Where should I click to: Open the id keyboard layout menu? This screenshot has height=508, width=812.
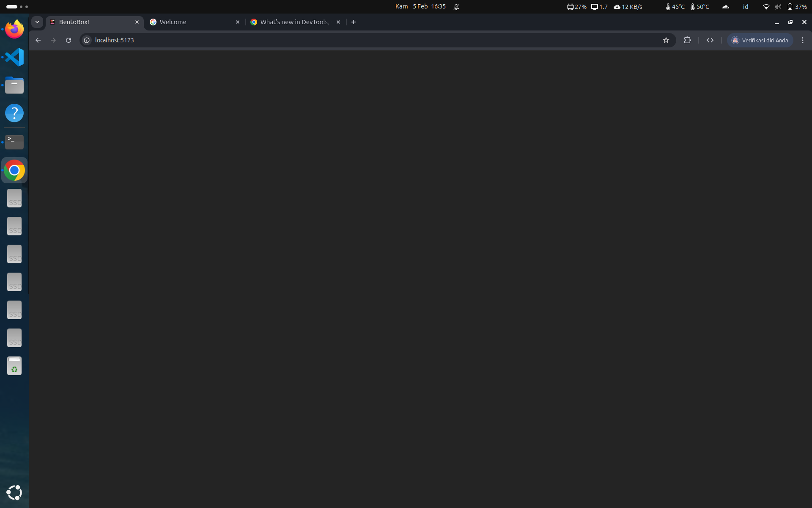click(746, 7)
